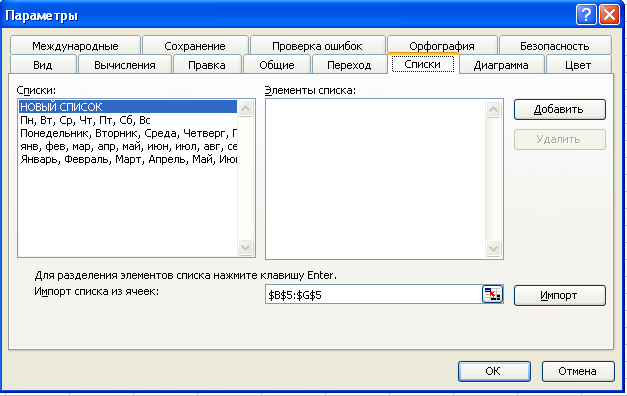This screenshot has height=396, width=627.
Task: Click the import cell range field $B$5:$G$5
Action: click(x=374, y=295)
